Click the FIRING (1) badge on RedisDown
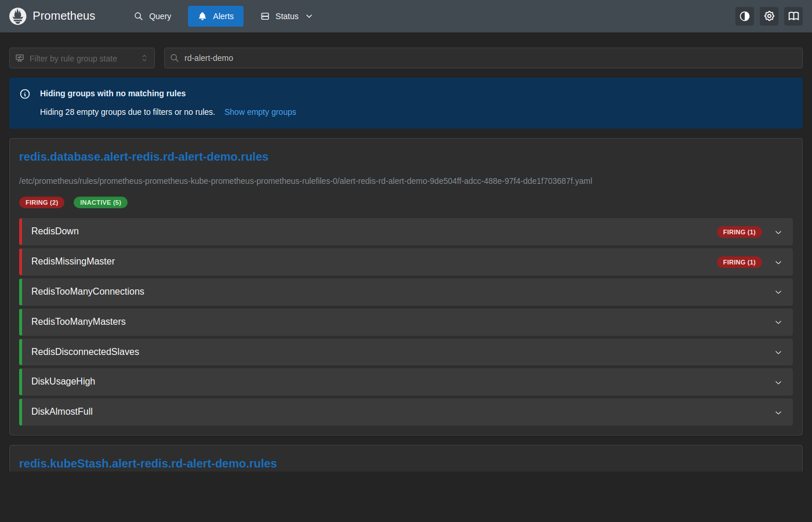This screenshot has width=812, height=522. click(739, 232)
